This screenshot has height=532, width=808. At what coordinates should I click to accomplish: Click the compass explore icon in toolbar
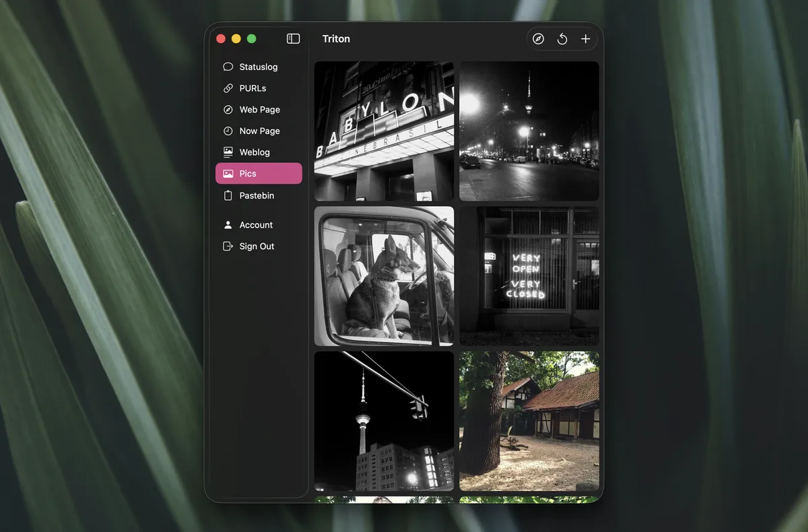pos(538,39)
